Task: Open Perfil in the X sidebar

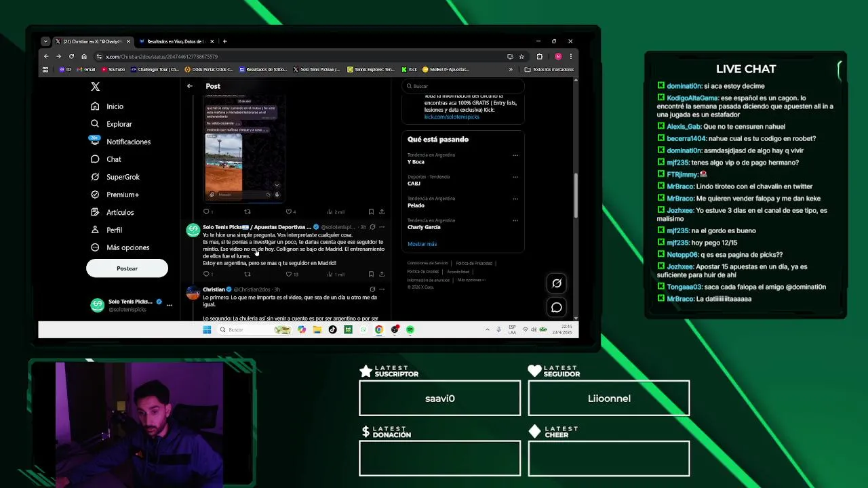Action: click(x=106, y=230)
